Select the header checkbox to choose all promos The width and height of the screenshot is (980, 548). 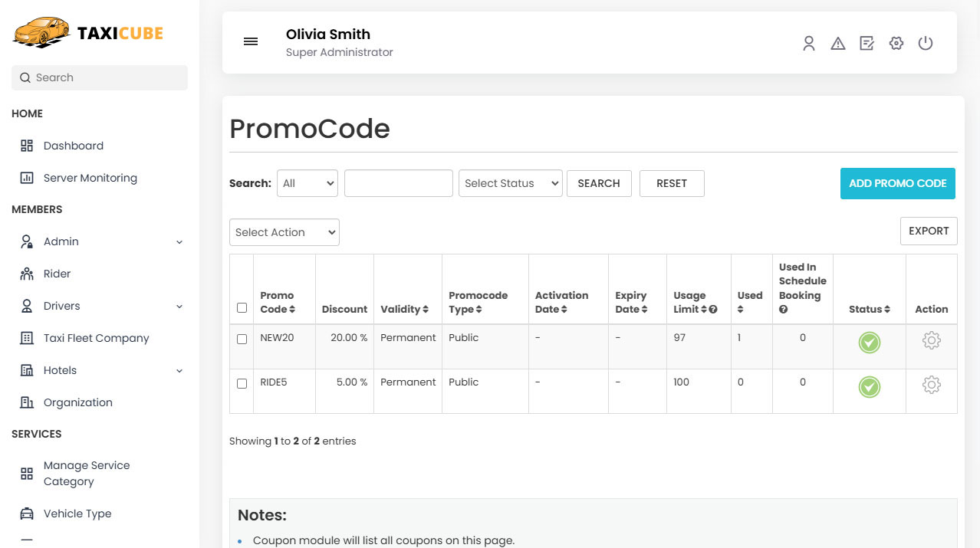242,307
